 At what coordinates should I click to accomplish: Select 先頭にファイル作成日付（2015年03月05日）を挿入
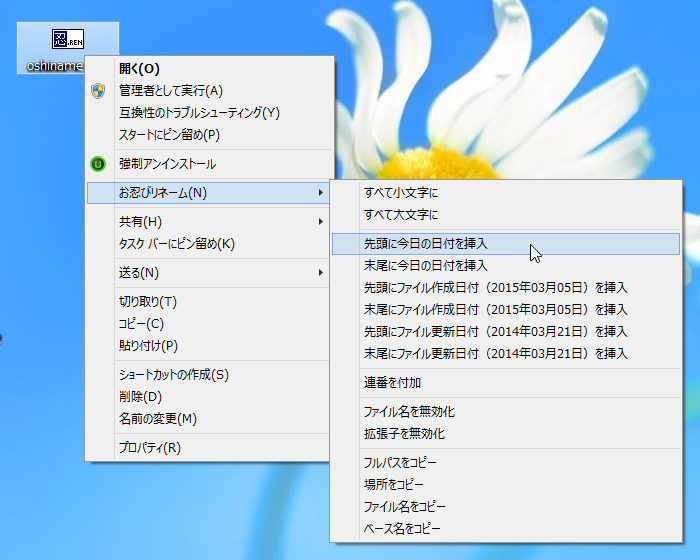click(506, 288)
